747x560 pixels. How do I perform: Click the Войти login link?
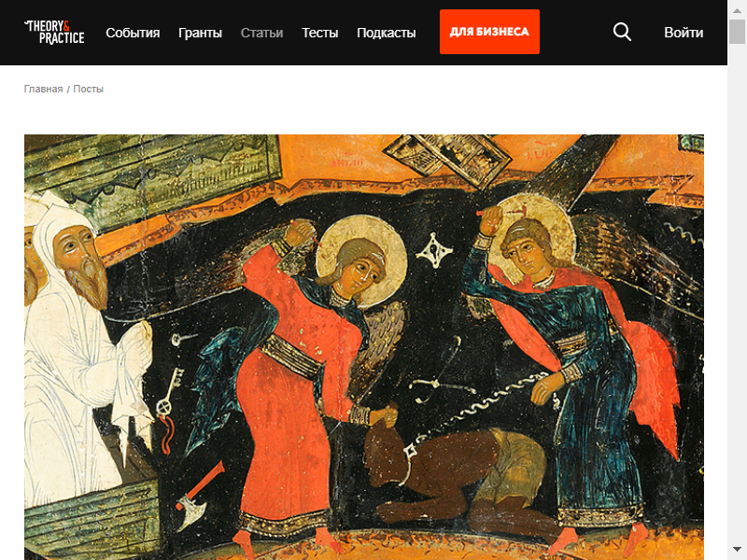click(x=684, y=33)
